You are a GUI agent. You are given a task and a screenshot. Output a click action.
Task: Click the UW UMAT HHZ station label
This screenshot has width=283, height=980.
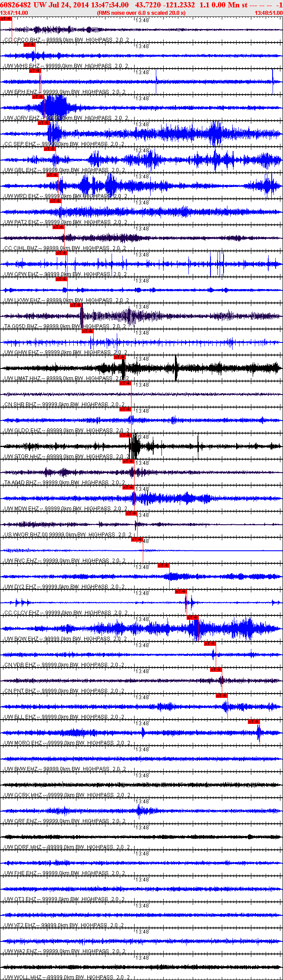(66, 378)
